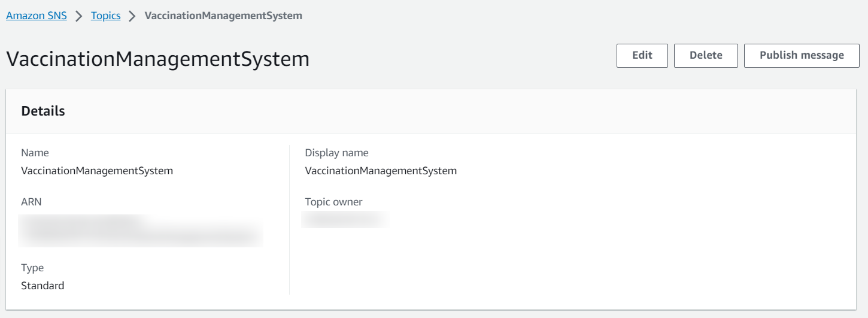Select the Standard type value
Viewport: 868px width, 318px height.
tap(43, 286)
